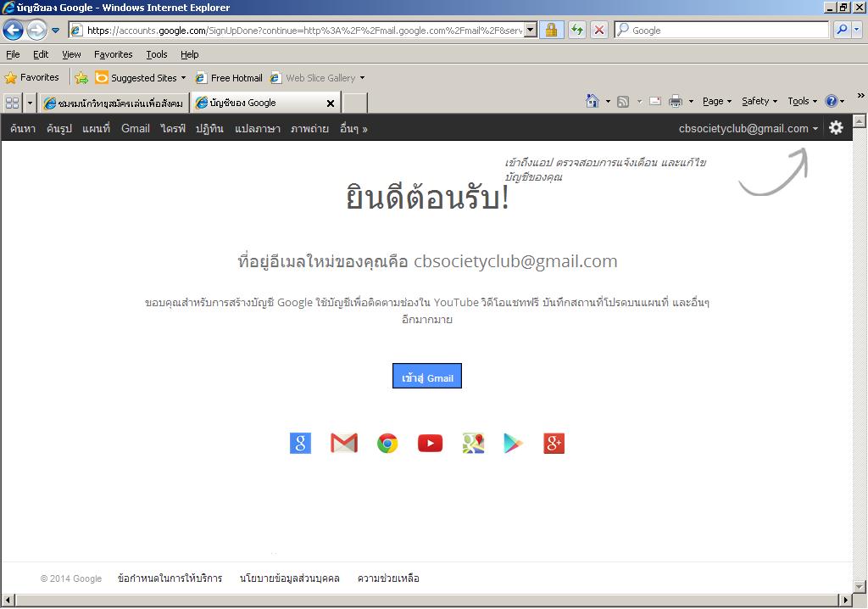The height and width of the screenshot is (609, 868).
Task: Click ค้นหา in Google bar
Action: point(23,129)
